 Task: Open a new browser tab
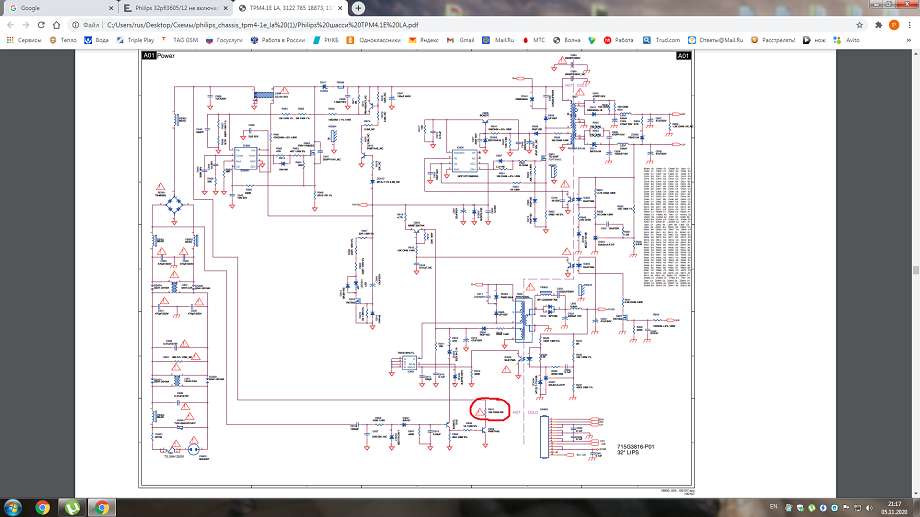pos(359,8)
